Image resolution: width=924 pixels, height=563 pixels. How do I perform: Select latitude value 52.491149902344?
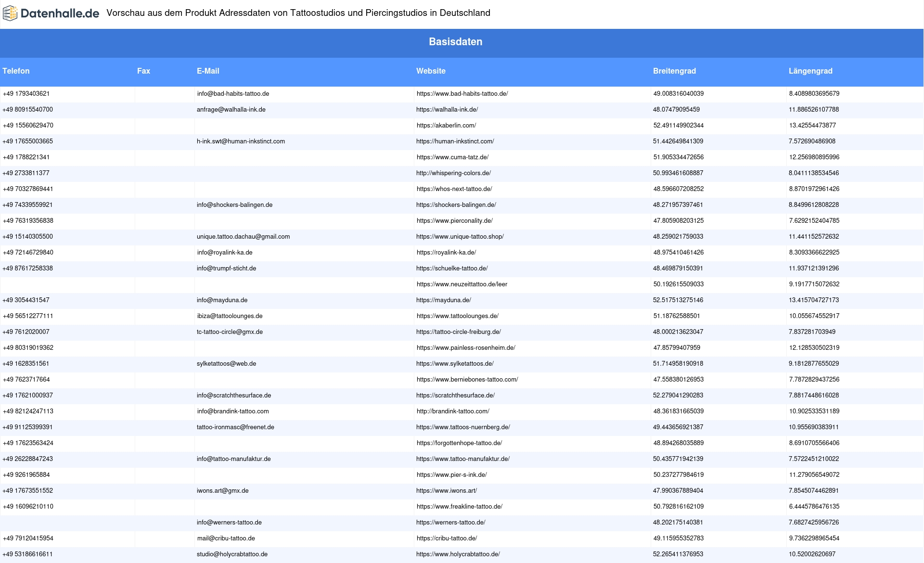pyautogui.click(x=678, y=126)
